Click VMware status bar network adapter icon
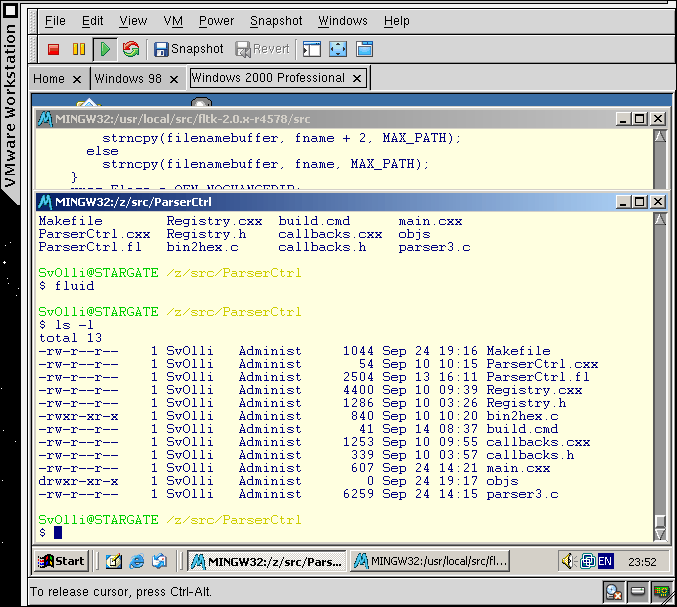The image size is (677, 607). [x=661, y=591]
